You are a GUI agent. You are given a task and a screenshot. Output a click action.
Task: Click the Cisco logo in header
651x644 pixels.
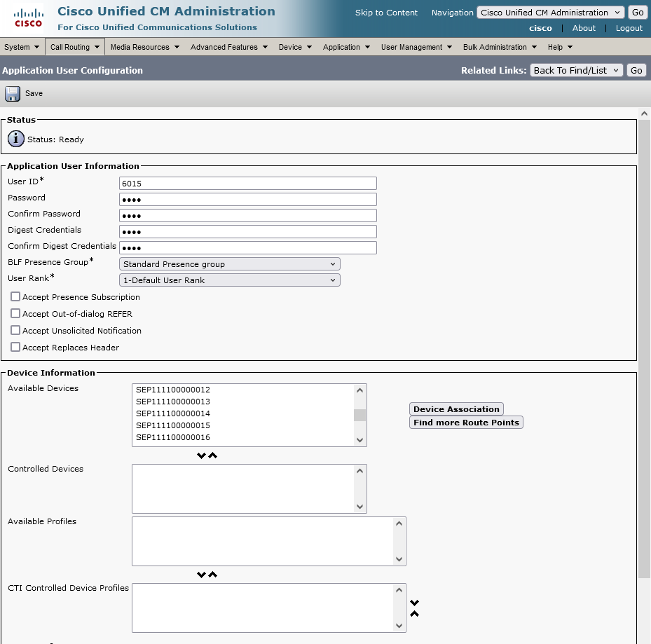tap(28, 18)
